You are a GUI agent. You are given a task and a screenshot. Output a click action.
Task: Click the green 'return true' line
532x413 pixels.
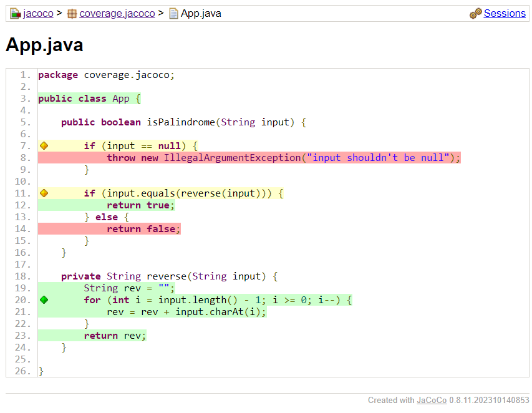pos(140,205)
